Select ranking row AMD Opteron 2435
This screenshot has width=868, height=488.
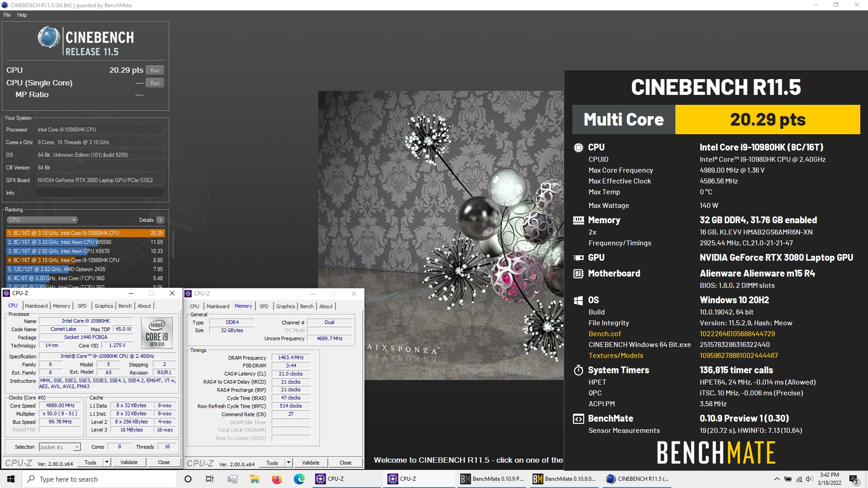(85, 269)
